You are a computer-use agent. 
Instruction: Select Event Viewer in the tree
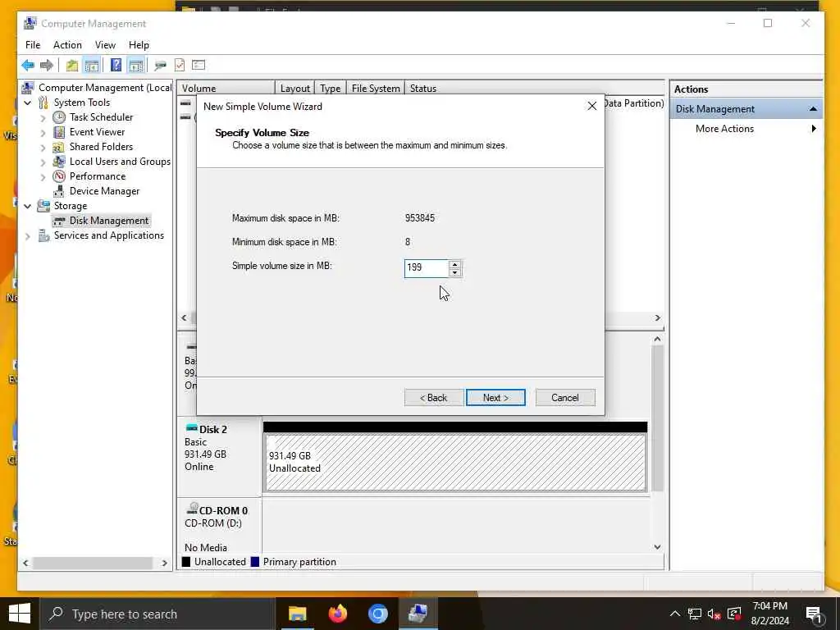[97, 132]
